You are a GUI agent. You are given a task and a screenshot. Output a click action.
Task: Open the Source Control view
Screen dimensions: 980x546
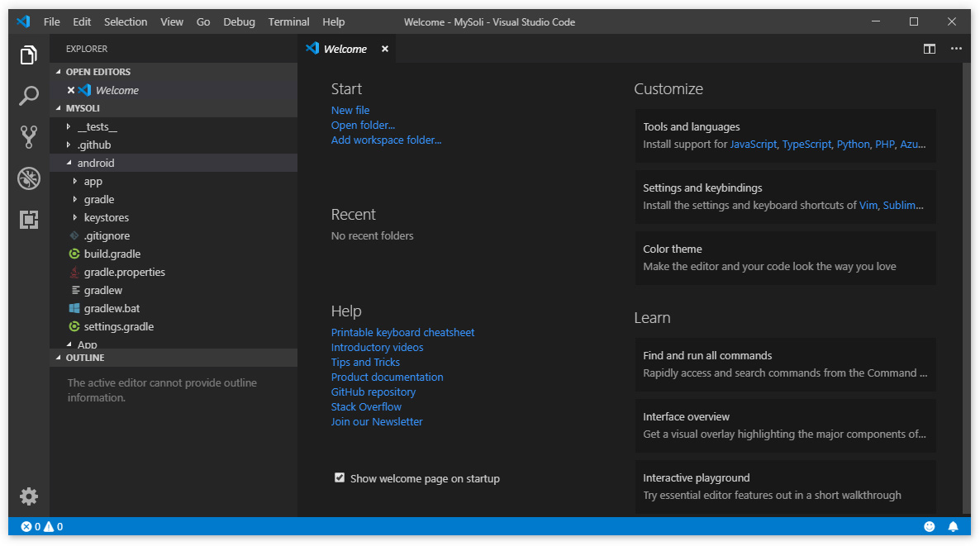coord(29,137)
